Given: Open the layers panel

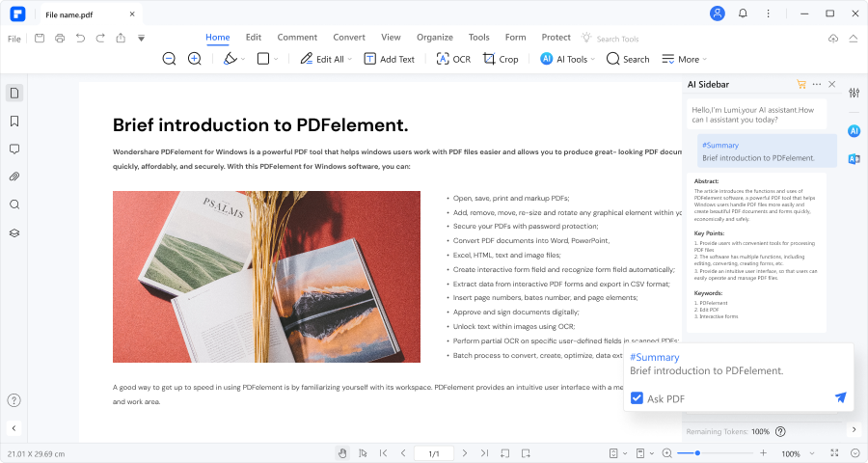Looking at the screenshot, I should pyautogui.click(x=14, y=233).
